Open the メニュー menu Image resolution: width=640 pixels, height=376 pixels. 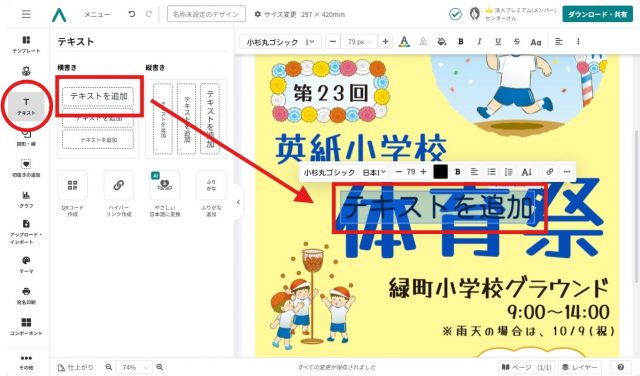(x=97, y=14)
